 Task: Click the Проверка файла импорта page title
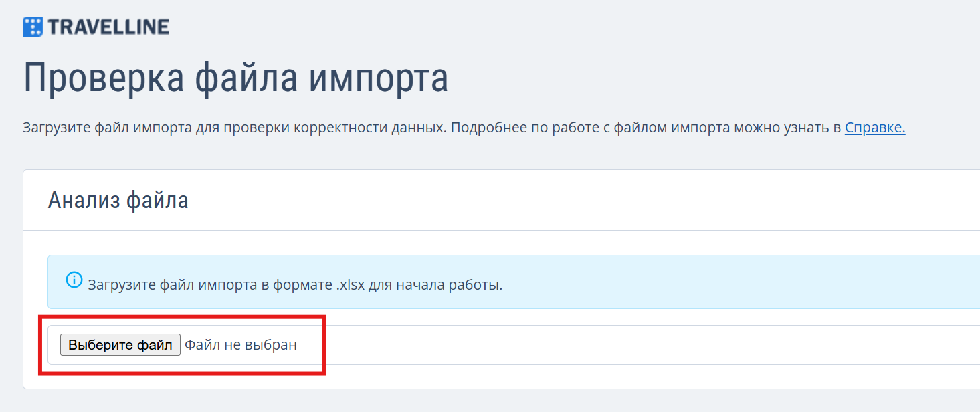(x=237, y=78)
